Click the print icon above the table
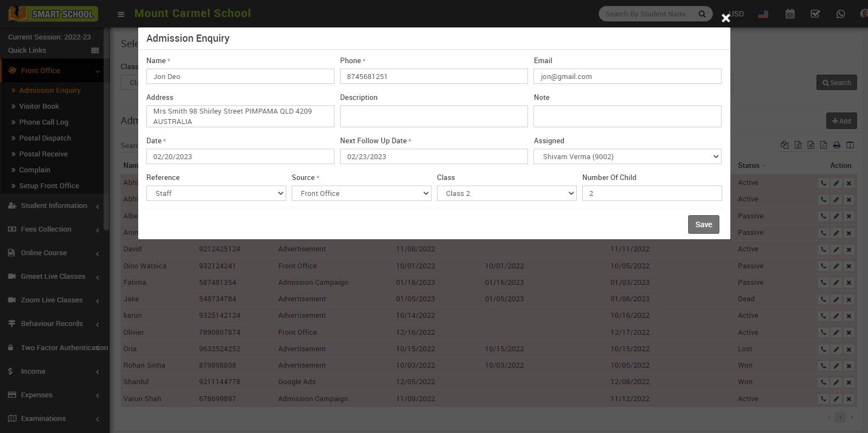This screenshot has width=868, height=433. (837, 145)
